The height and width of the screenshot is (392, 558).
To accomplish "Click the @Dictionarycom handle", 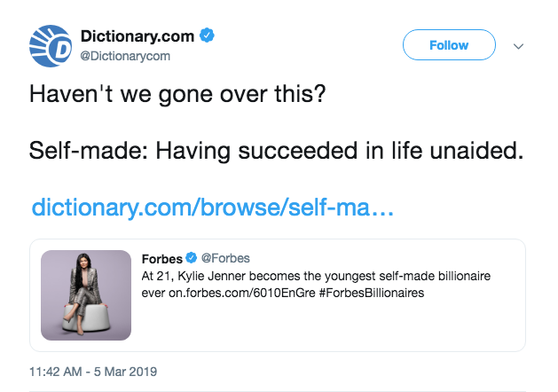I will [x=125, y=56].
